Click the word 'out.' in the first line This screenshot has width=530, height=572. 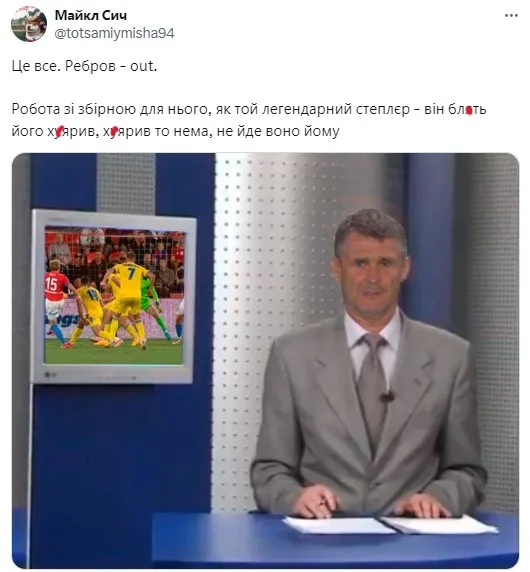click(144, 66)
